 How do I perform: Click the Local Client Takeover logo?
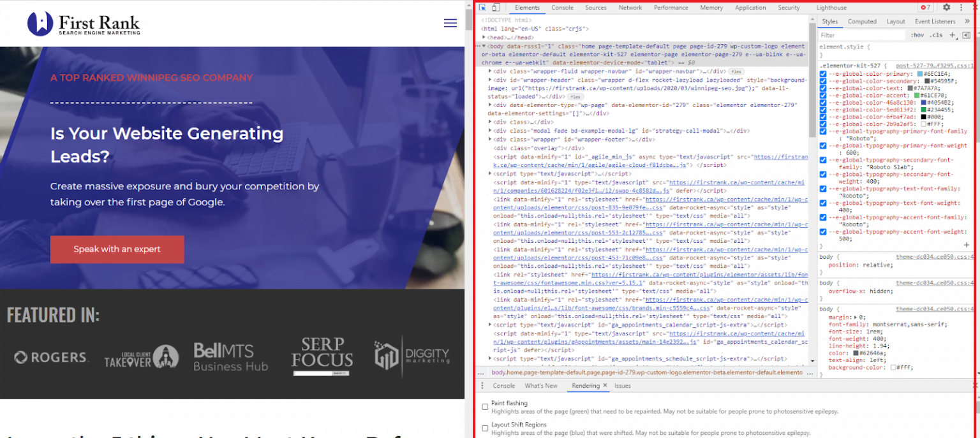tap(142, 356)
